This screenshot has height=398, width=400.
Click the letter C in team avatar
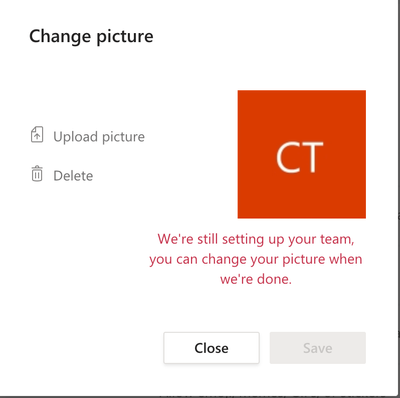288,157
